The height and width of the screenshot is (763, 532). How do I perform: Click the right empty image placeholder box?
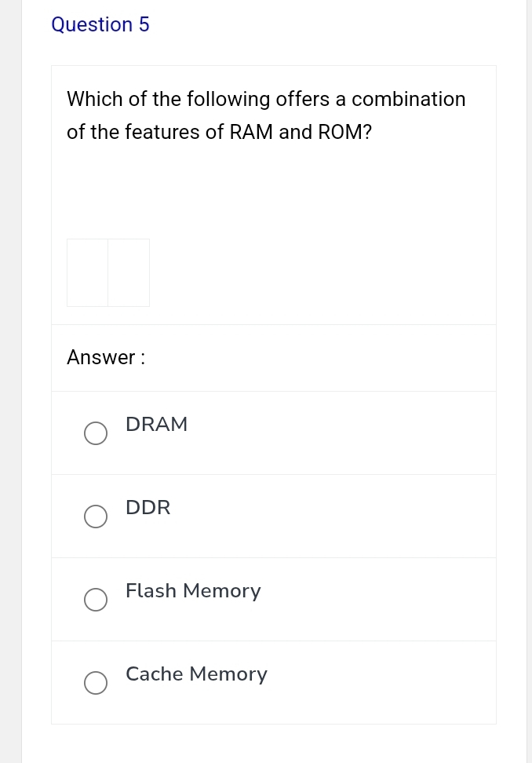[x=129, y=272]
